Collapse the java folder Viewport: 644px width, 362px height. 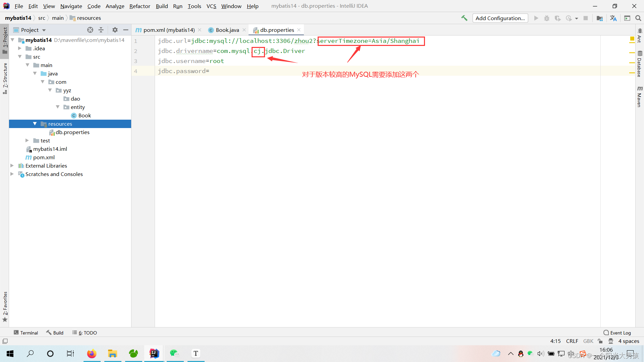click(35, 73)
